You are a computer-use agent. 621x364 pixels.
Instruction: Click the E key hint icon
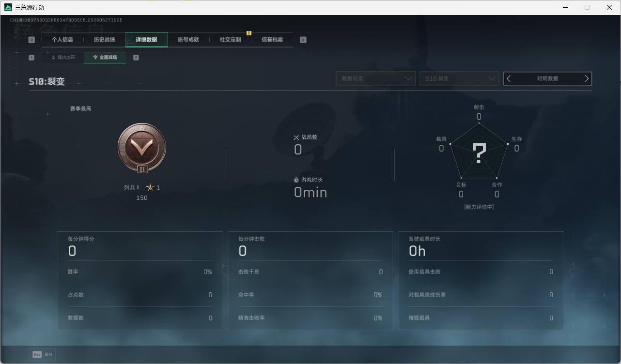click(303, 40)
